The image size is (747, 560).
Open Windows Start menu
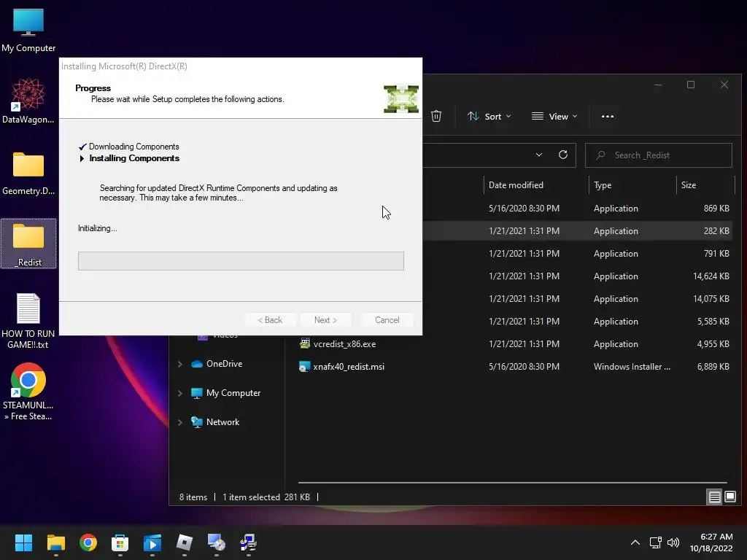pos(23,542)
